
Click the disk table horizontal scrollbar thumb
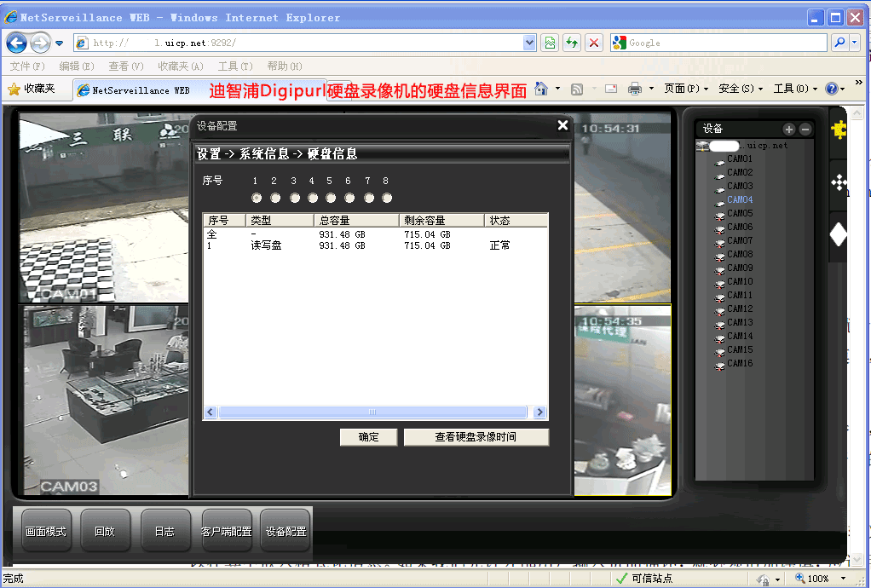[372, 412]
